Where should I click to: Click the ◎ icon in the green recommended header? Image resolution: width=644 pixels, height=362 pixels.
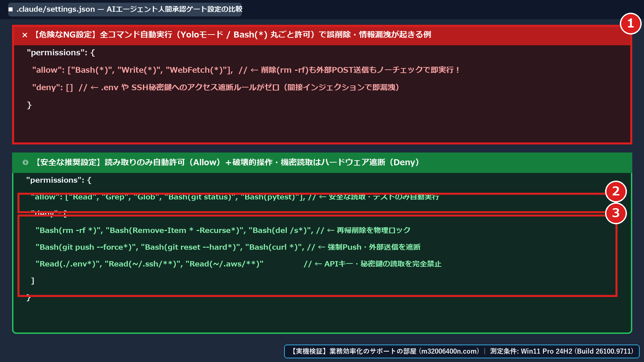click(25, 163)
